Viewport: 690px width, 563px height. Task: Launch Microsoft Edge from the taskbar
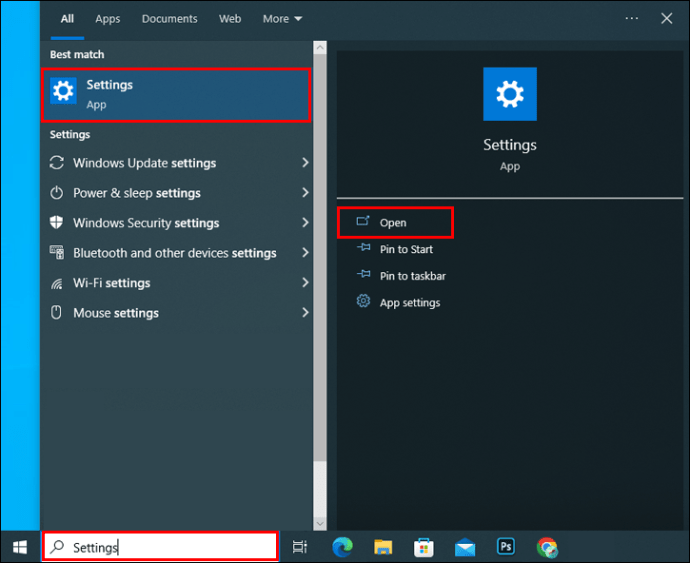tap(342, 547)
